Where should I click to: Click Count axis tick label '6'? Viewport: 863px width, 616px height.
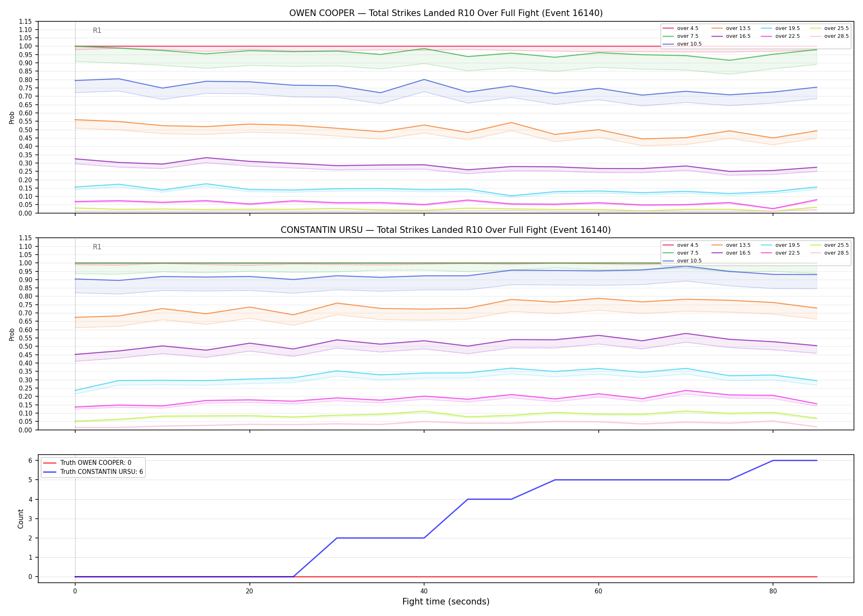30,461
